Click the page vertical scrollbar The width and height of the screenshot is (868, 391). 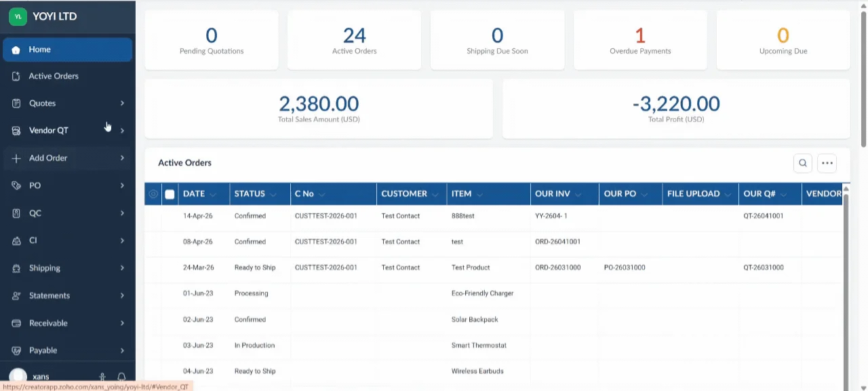(863, 78)
